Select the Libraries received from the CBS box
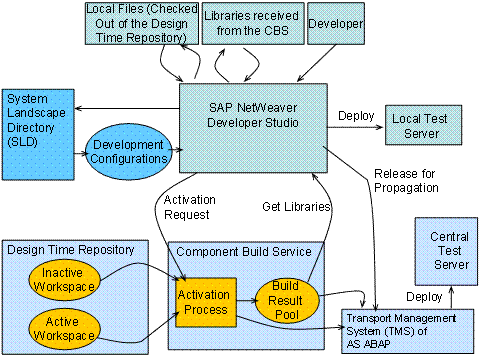This screenshot has height=360, width=480. click(x=253, y=24)
